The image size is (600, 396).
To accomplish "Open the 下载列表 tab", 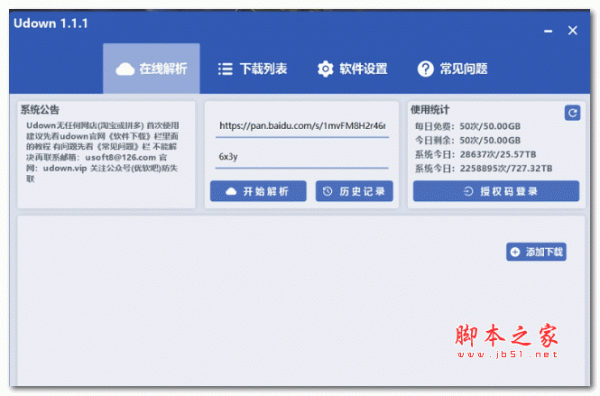I will [253, 69].
